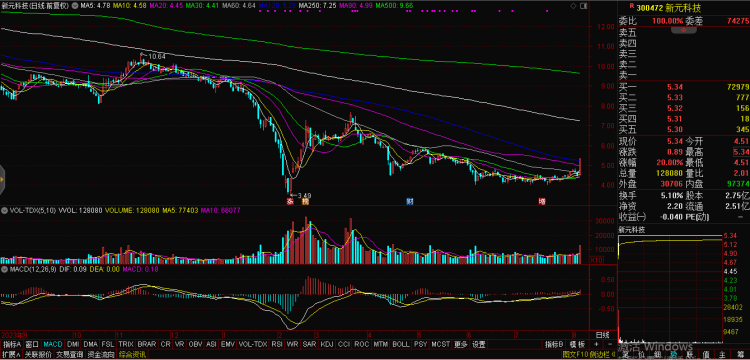Viewport: 750px width, 360px height.
Task: Expand the 扩展 panel toggle
Action: pos(11,355)
